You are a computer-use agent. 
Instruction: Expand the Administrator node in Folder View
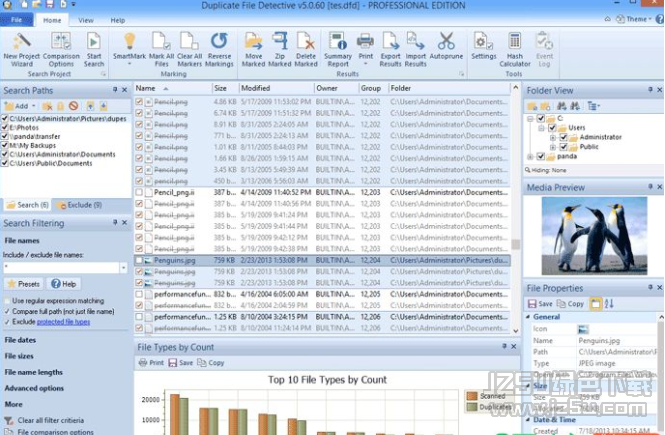(553, 137)
